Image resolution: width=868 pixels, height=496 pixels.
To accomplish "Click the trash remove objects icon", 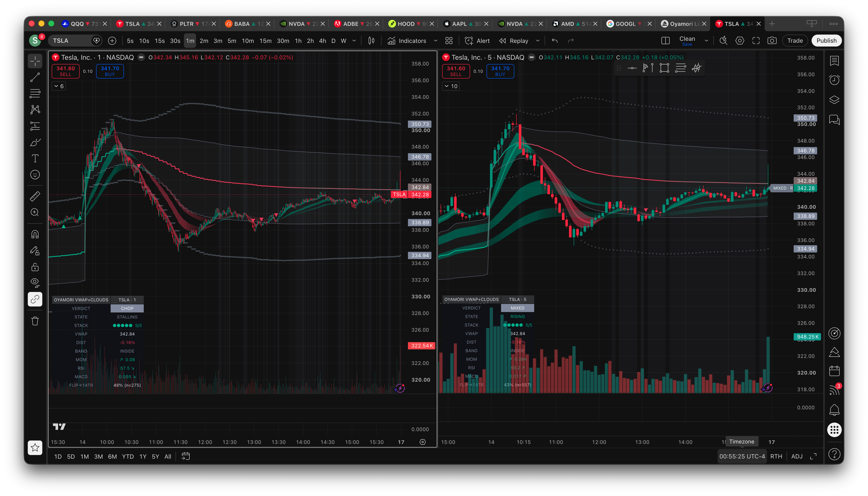I will (35, 321).
